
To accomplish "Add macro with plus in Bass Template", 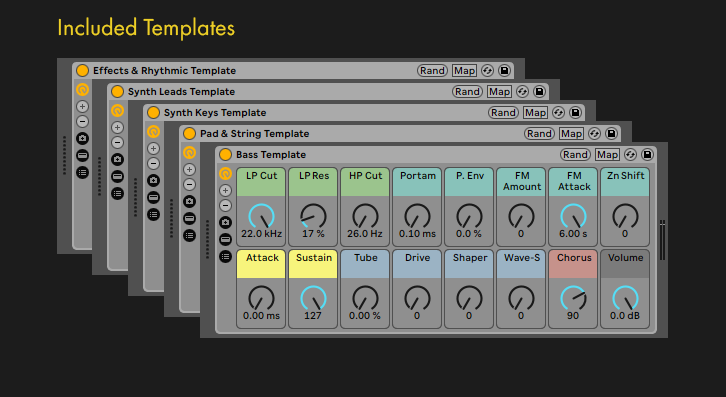I will (x=225, y=190).
